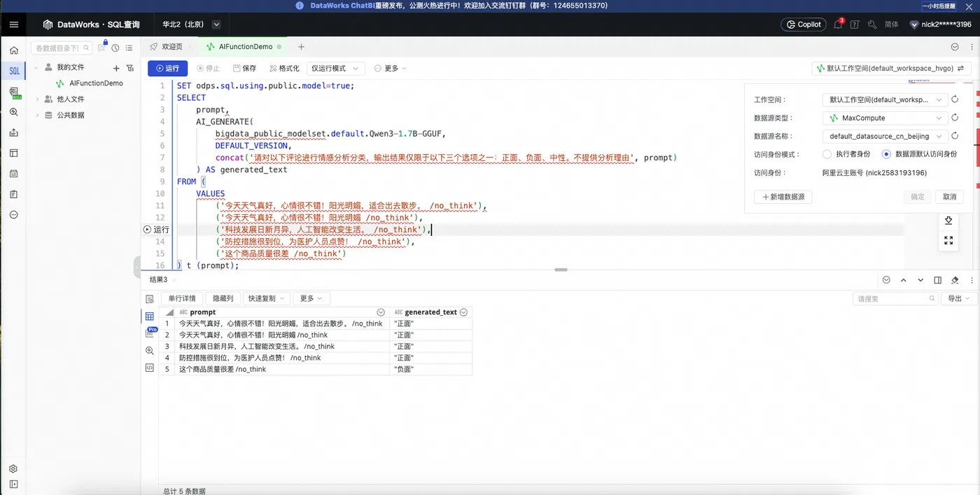This screenshot has height=495, width=980.
Task: Open the 快速复制 dropdown
Action: pos(266,298)
